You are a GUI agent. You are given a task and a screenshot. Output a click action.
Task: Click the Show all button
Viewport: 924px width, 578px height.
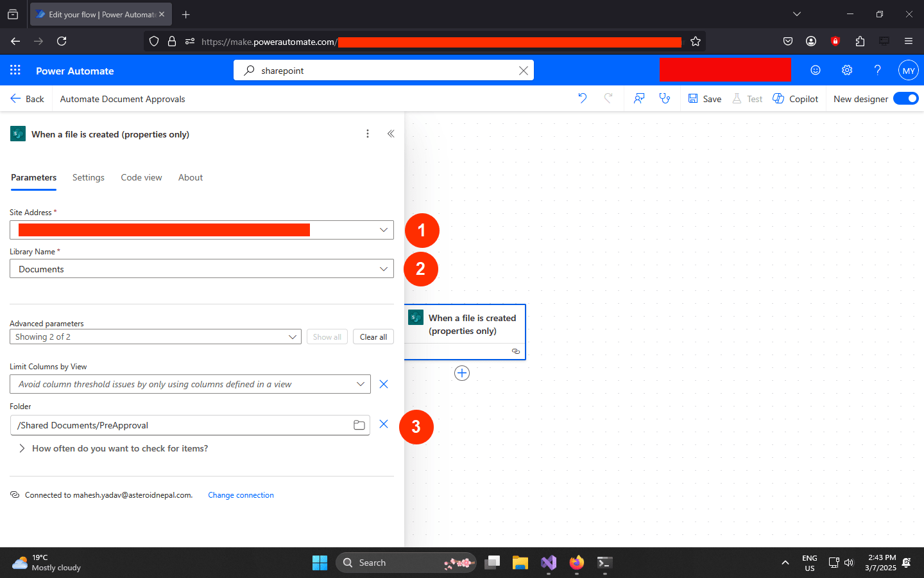point(327,337)
